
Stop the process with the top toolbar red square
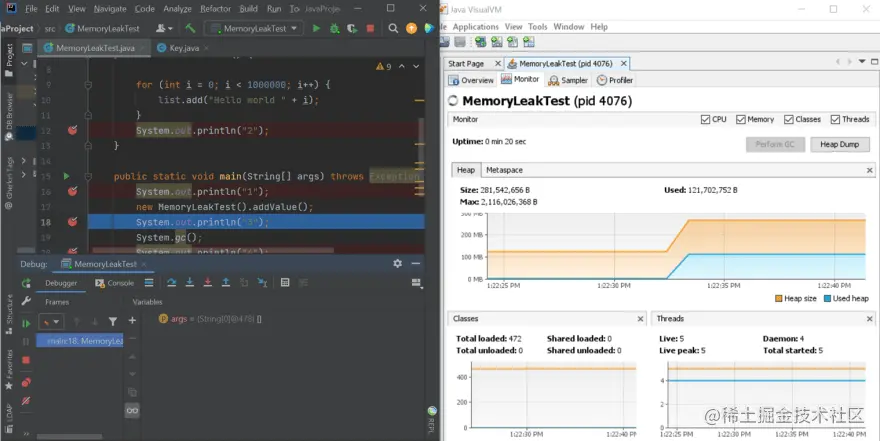click(370, 28)
